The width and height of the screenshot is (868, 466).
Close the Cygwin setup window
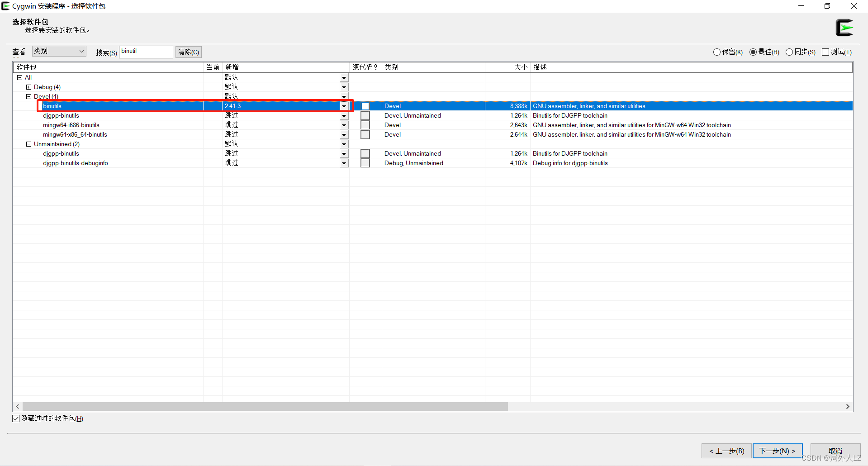click(854, 6)
